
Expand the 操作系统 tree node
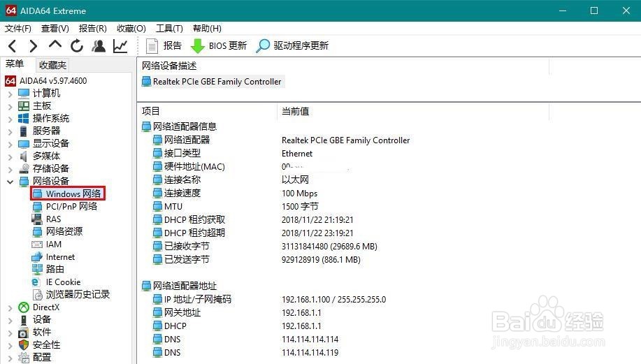click(x=10, y=119)
